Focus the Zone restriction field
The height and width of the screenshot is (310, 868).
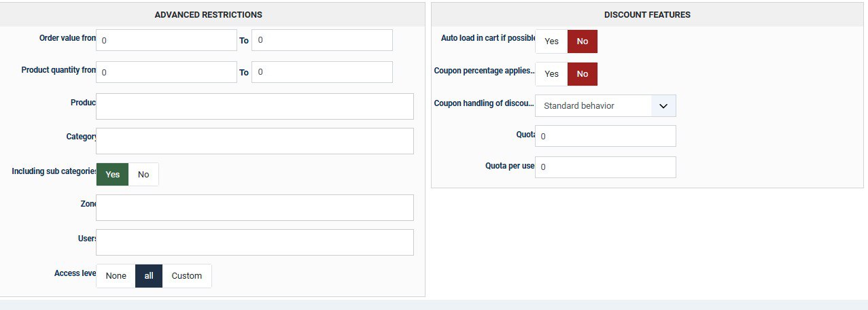255,207
